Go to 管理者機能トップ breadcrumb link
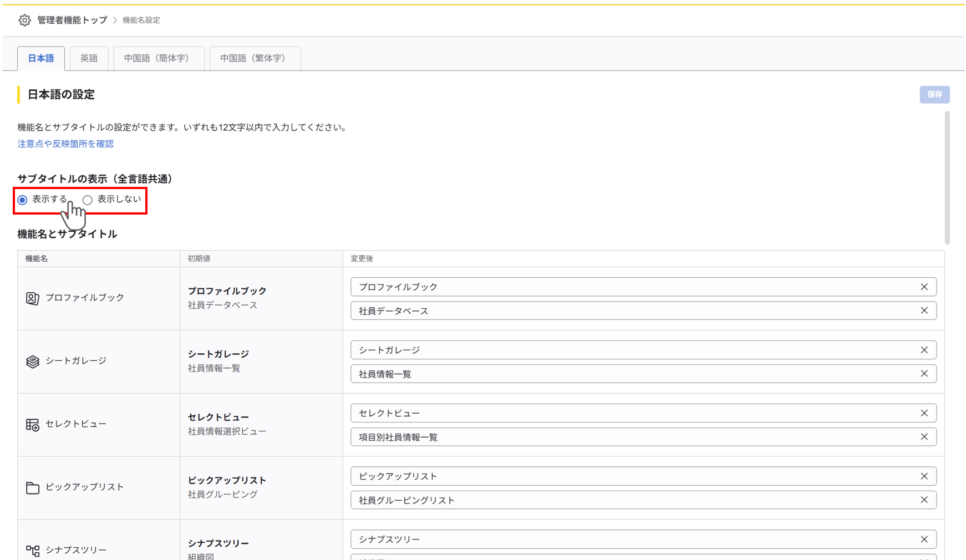This screenshot has height=560, width=966. coord(72,20)
